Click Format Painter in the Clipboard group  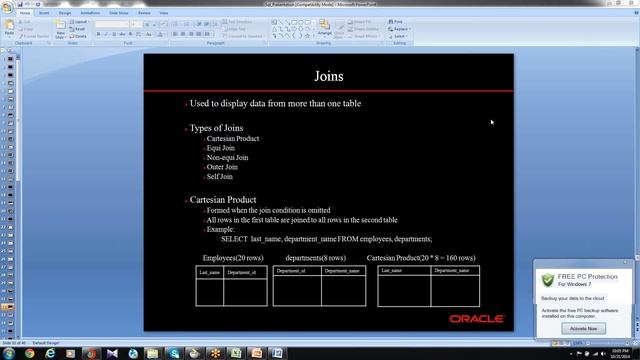(34, 36)
